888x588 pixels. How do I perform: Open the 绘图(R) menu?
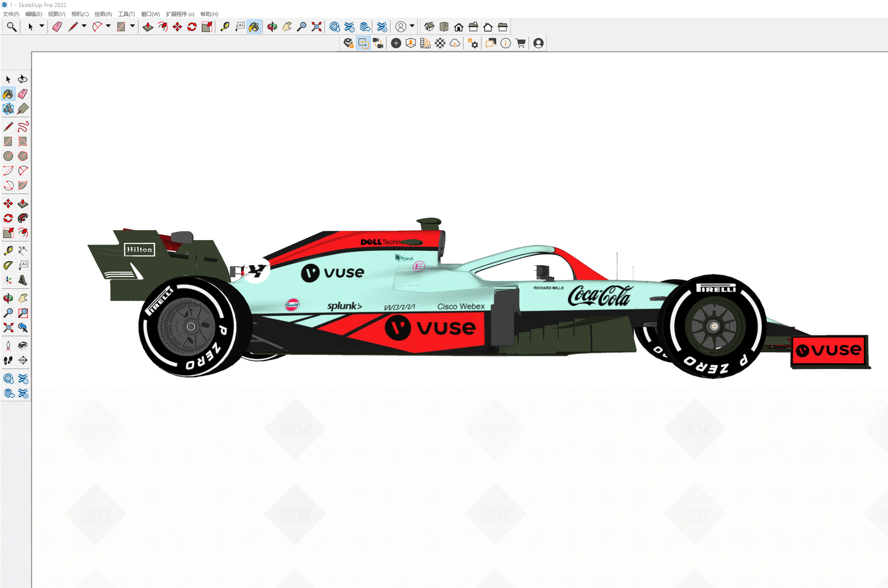tap(103, 14)
